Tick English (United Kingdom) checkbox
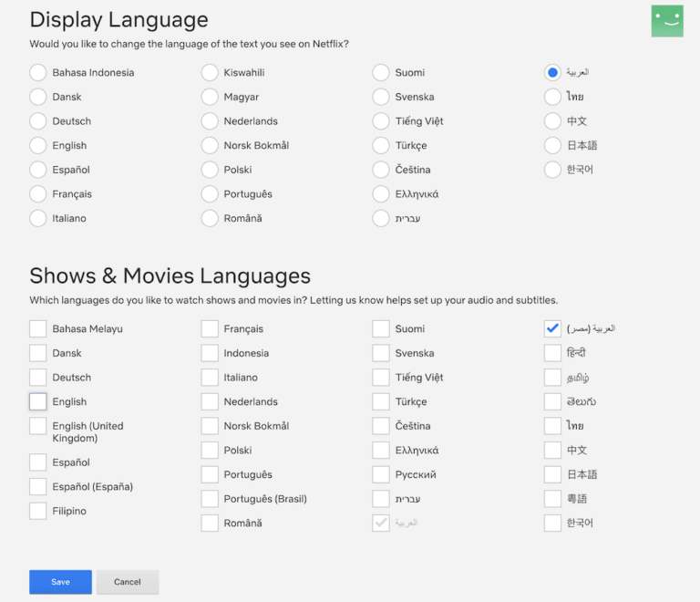Screen dimensions: 700x602 coord(38,426)
